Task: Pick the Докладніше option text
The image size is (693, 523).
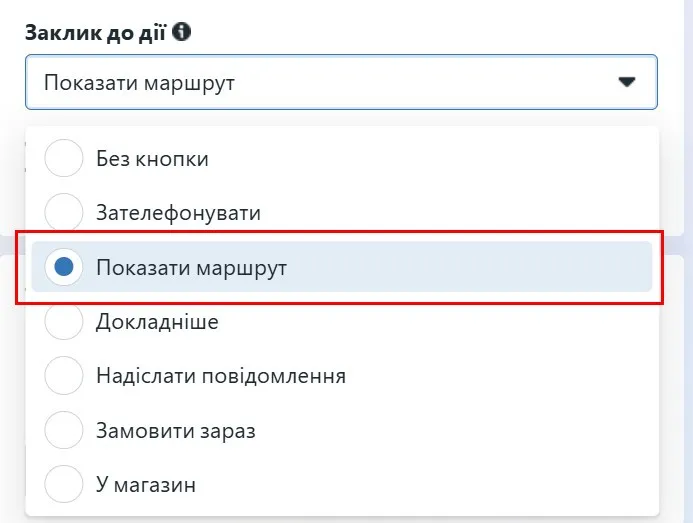Action: [157, 322]
